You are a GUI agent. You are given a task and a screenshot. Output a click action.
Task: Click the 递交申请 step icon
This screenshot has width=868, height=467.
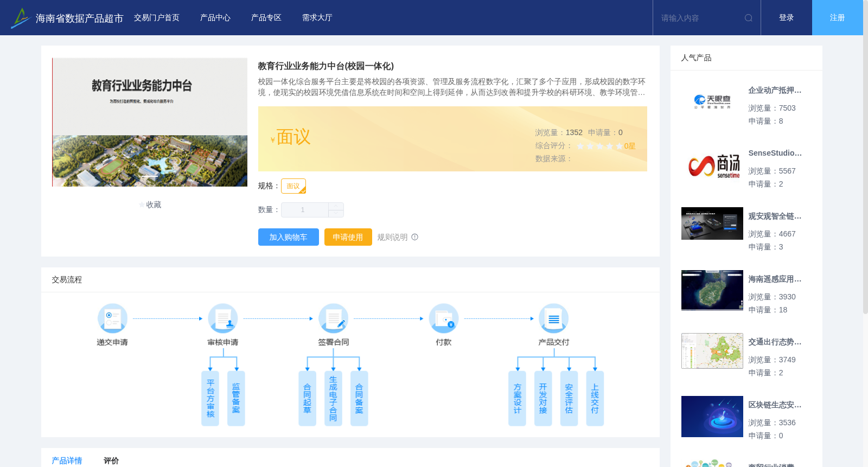(x=112, y=318)
